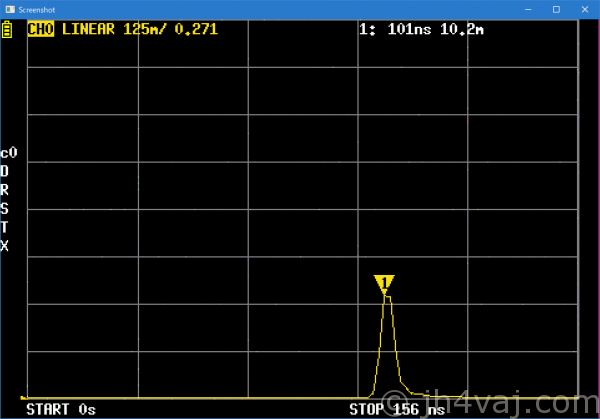
Task: Click the battery status icon
Action: click(8, 29)
